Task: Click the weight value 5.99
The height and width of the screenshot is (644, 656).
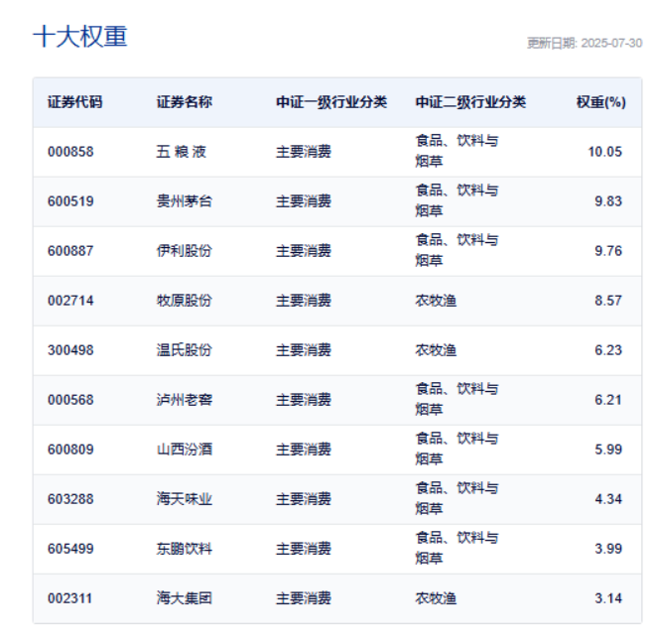Action: (608, 450)
